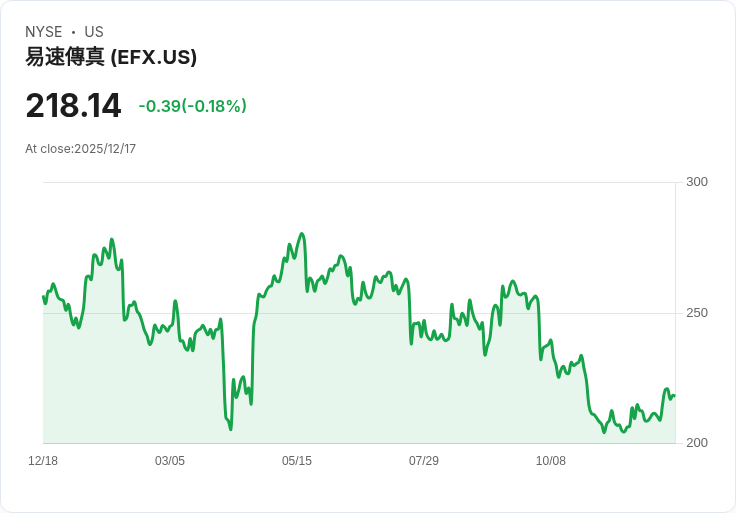Click the 250 y-axis label

696,313
